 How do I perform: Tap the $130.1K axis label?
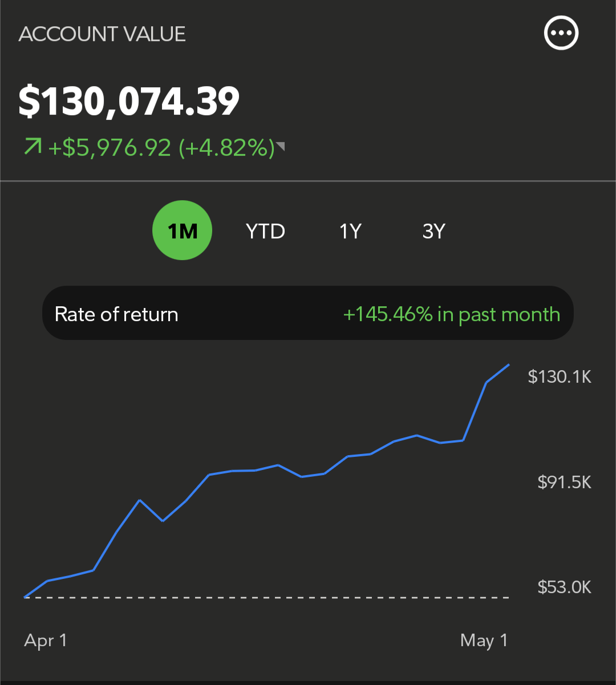click(x=560, y=376)
